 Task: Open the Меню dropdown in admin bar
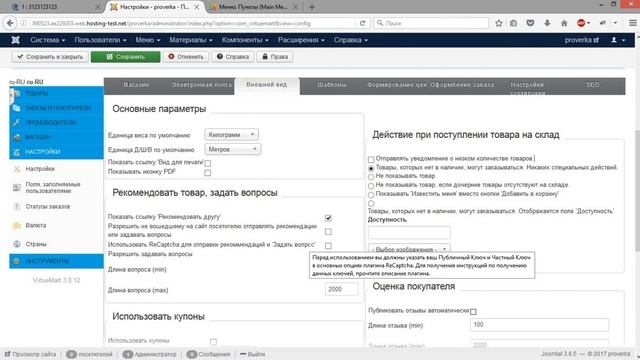[147, 40]
